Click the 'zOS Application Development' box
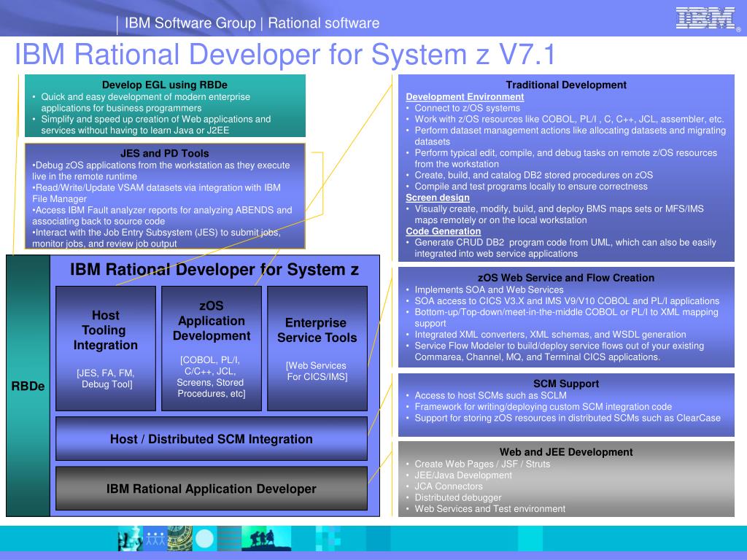The image size is (747, 560). coord(212,348)
